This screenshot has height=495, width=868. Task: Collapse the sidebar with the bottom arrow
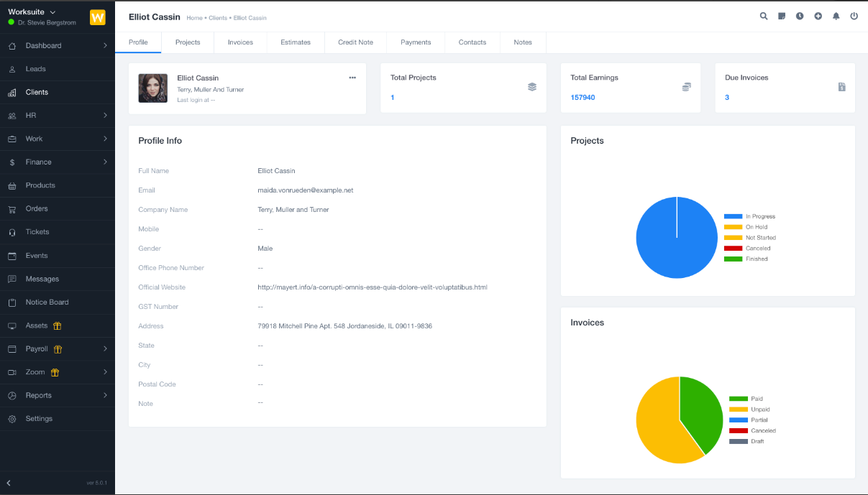pyautogui.click(x=9, y=482)
